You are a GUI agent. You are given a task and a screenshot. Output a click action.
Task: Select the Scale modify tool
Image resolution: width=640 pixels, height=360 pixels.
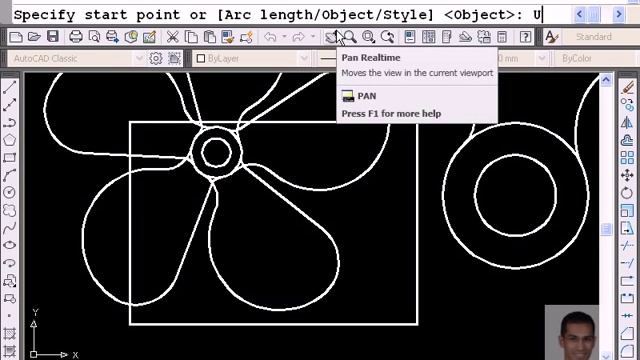point(627,210)
